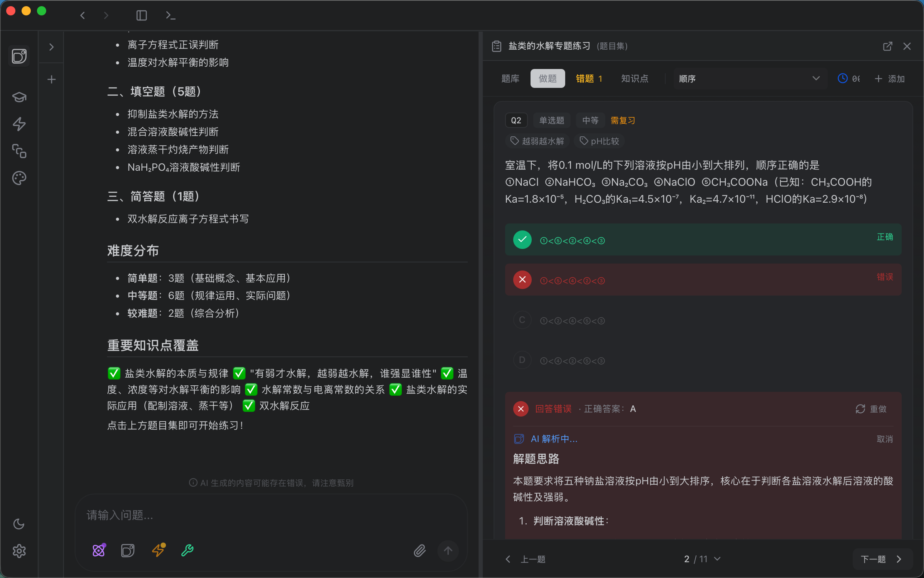Close the question set panel

(x=907, y=46)
